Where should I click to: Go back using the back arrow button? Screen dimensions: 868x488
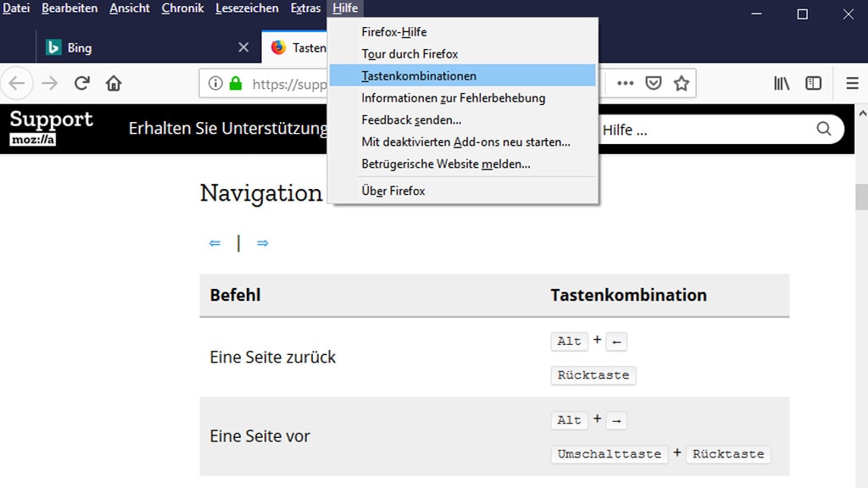tap(17, 84)
